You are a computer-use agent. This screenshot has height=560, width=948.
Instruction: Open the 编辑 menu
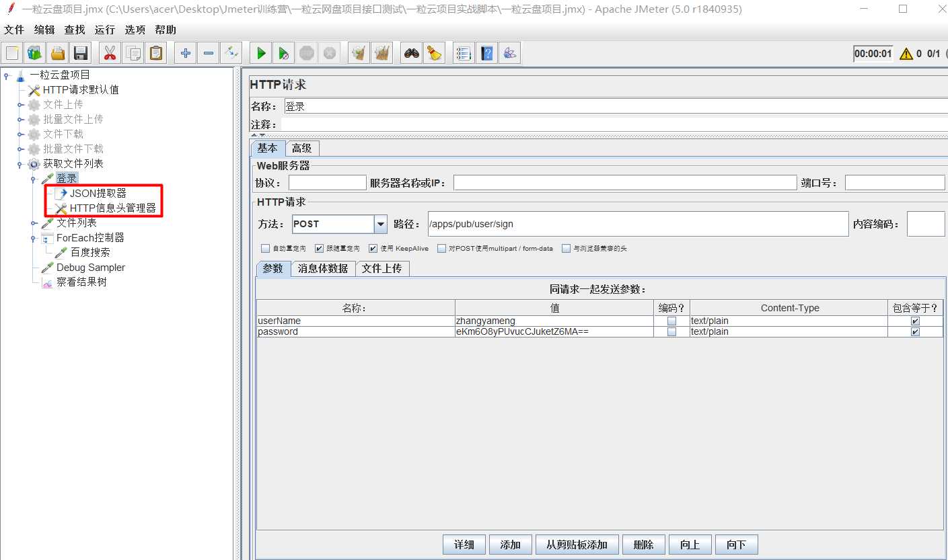44,30
